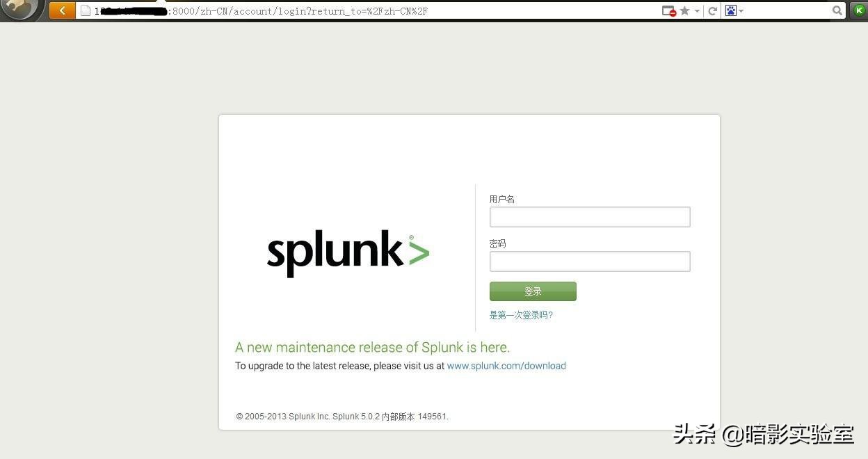Click the 用户名 label
This screenshot has width=868, height=459.
point(502,199)
